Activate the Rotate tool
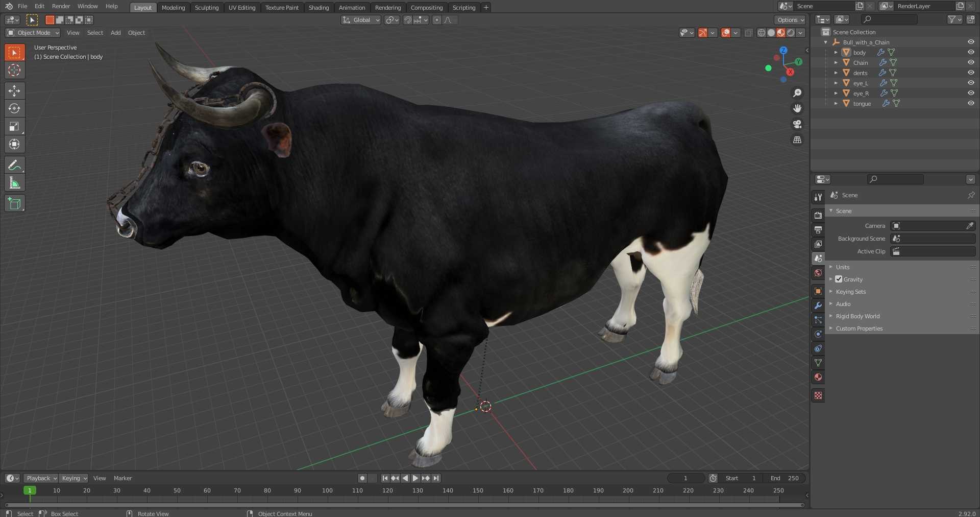The width and height of the screenshot is (980, 517). tap(14, 109)
